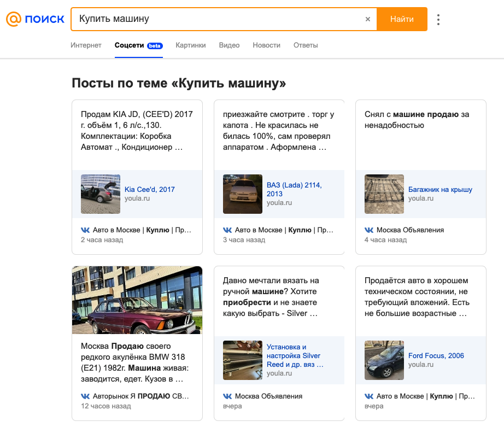Click the white Lada 2114 thumbnail
504x427 pixels.
coord(243,194)
